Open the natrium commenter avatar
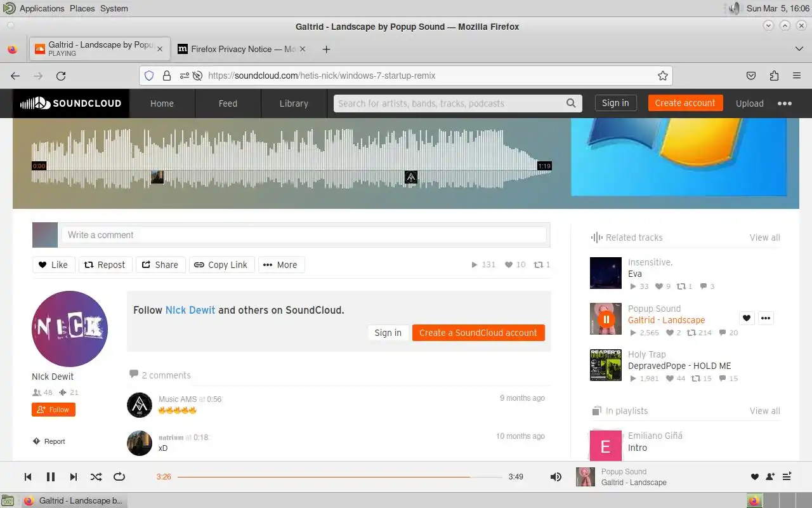This screenshot has width=812, height=508. [x=140, y=443]
